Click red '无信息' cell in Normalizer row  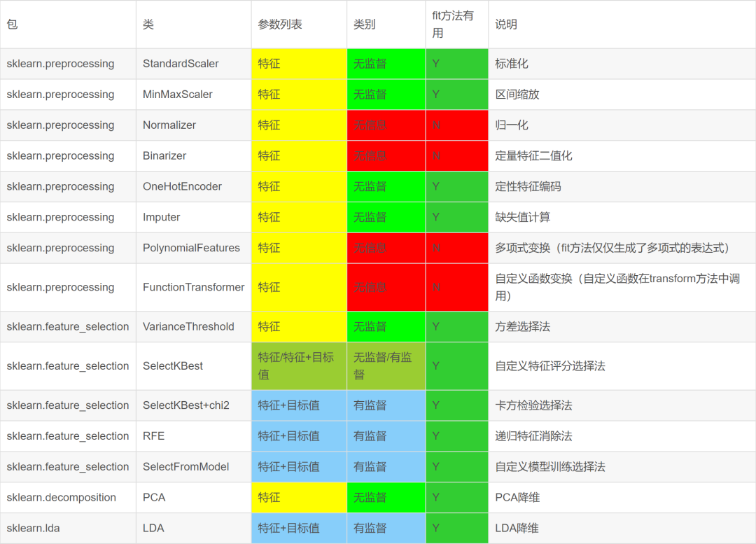386,125
